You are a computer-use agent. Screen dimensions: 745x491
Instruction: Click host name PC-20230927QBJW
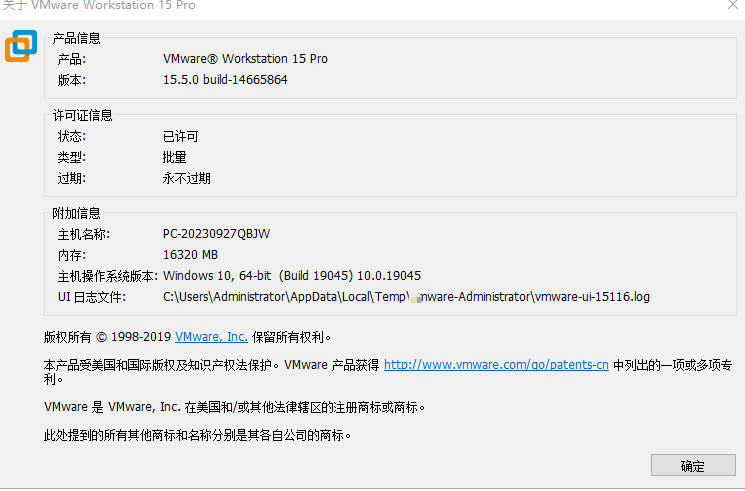point(216,234)
